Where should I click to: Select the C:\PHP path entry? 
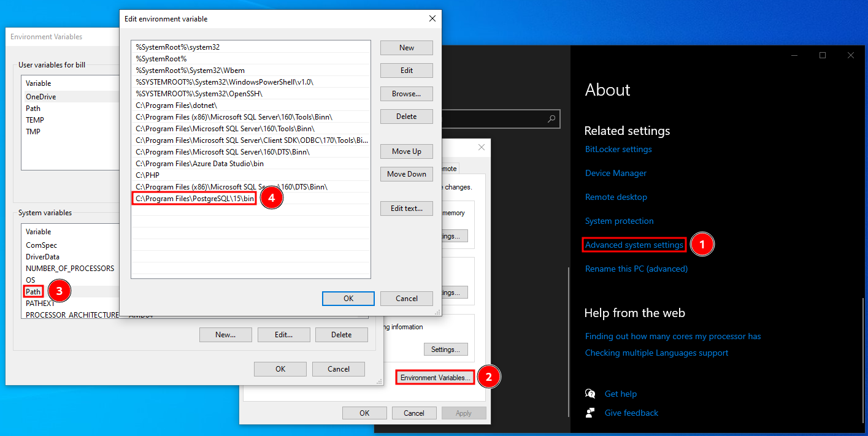point(147,175)
